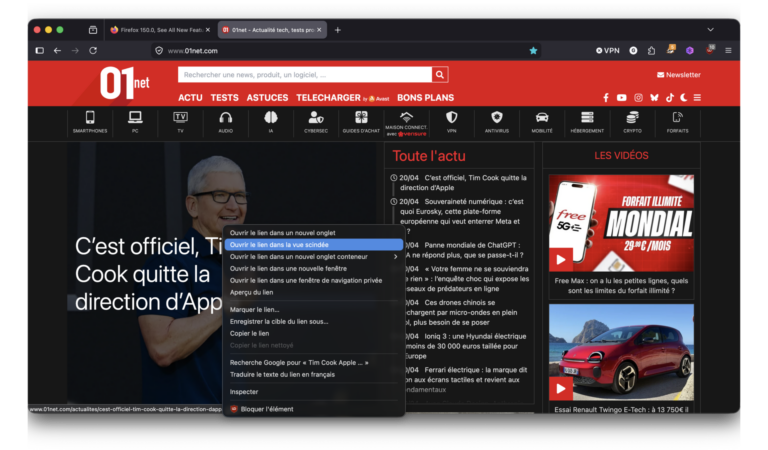Choose Ouvrir le lien dans la vue scindée
Viewport: 768px width, 450px height.
(x=314, y=244)
